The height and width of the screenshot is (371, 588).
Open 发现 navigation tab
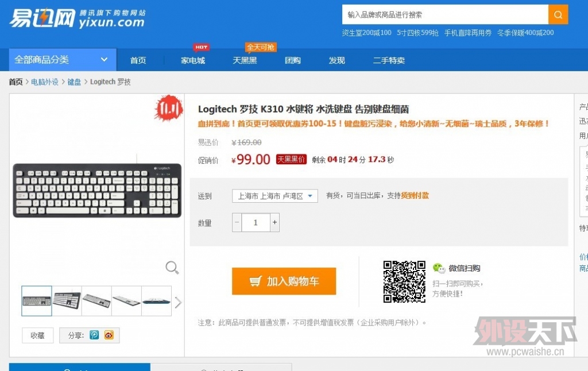click(x=336, y=60)
